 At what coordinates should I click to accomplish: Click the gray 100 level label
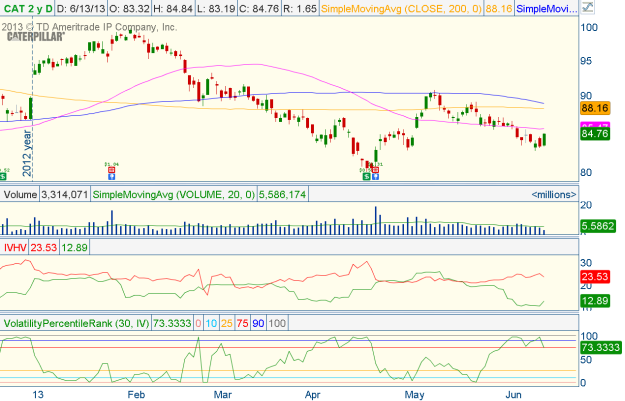pyautogui.click(x=277, y=323)
